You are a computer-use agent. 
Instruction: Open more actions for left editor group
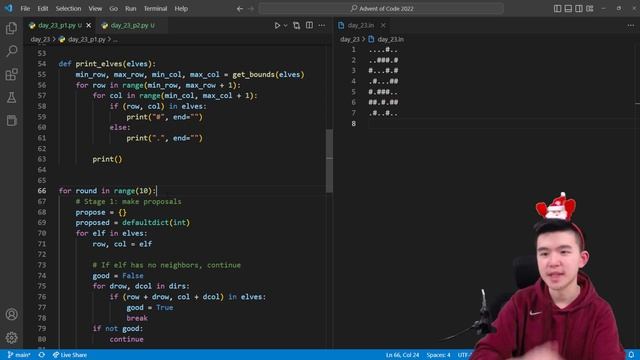(322, 25)
